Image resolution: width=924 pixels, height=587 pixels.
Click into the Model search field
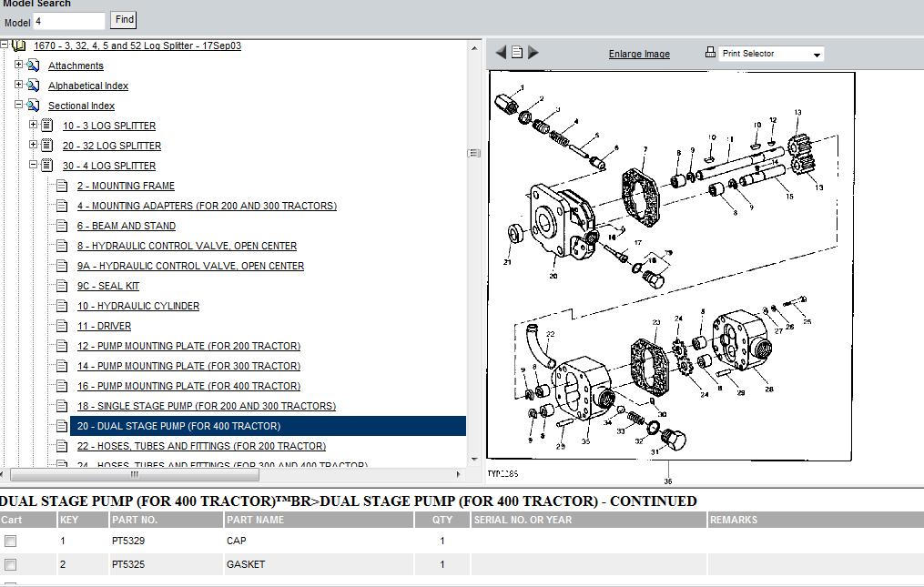[69, 20]
